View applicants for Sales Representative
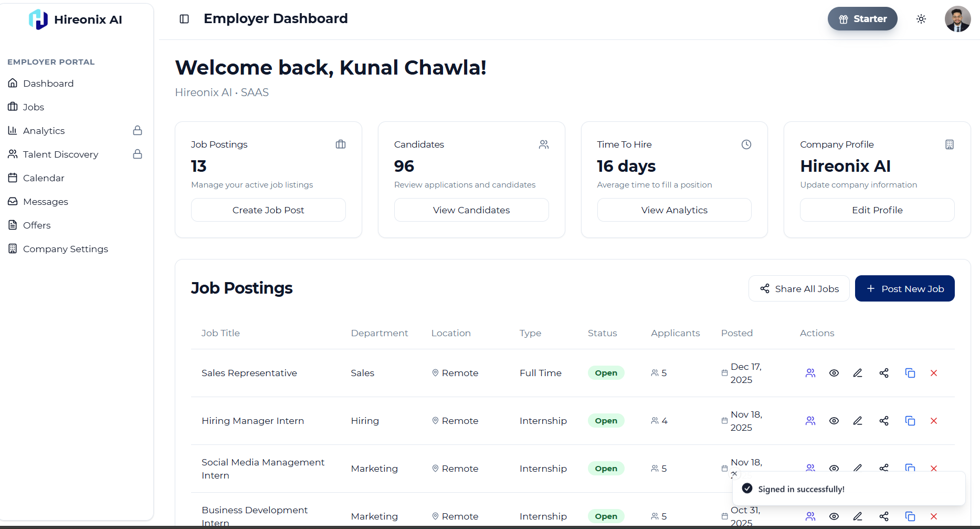Screen dimensions: 980x529 (810, 372)
